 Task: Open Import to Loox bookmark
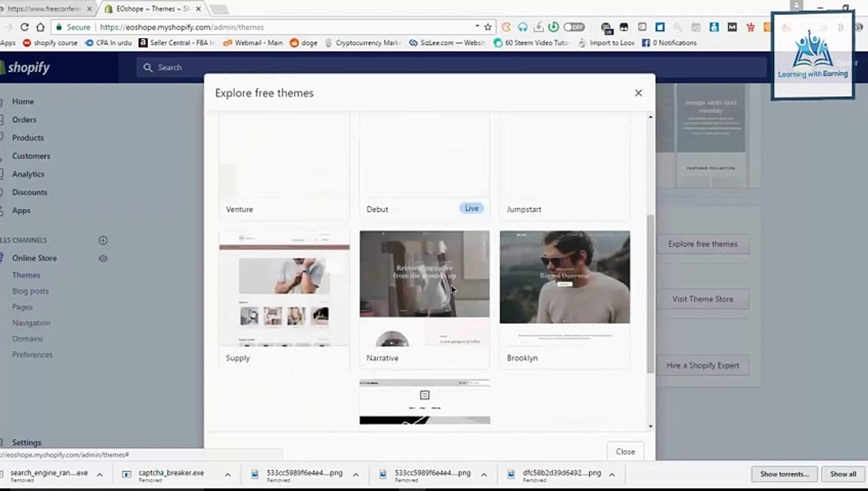(x=606, y=43)
